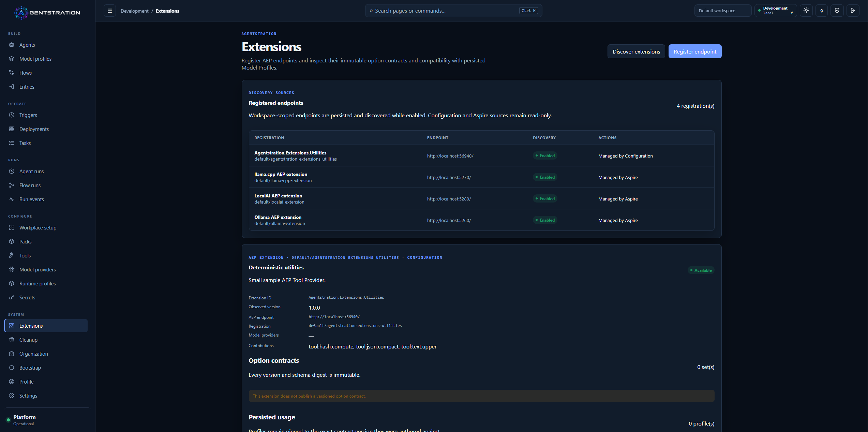868x432 pixels.
Task: Click the http://localhost:5260/ endpoint link
Action: 449,220
